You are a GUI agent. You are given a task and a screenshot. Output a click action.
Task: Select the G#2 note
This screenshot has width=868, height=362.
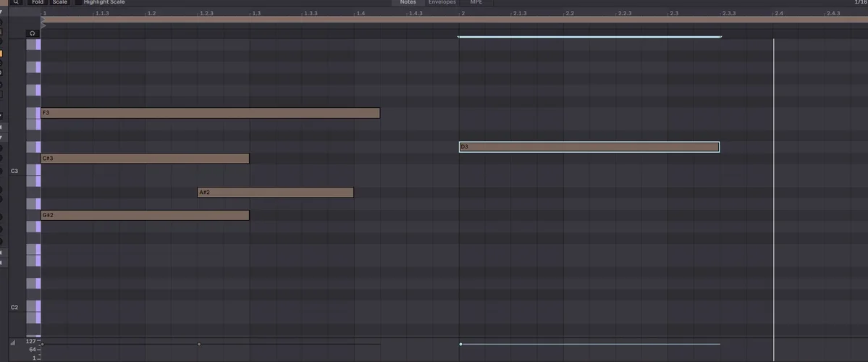[x=145, y=215]
